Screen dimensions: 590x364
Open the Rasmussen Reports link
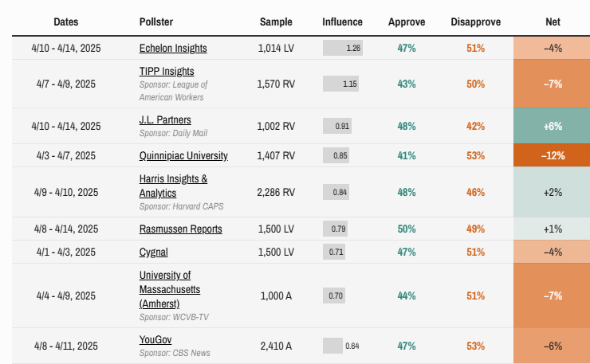(x=180, y=229)
